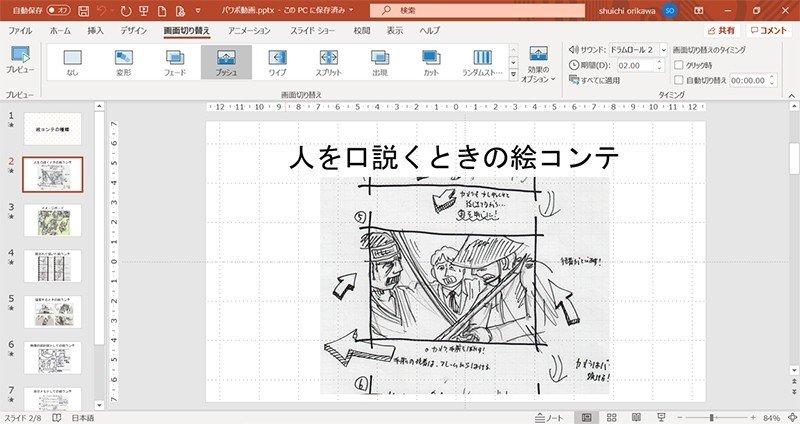Click the プレビュー transition preview button

tap(20, 60)
